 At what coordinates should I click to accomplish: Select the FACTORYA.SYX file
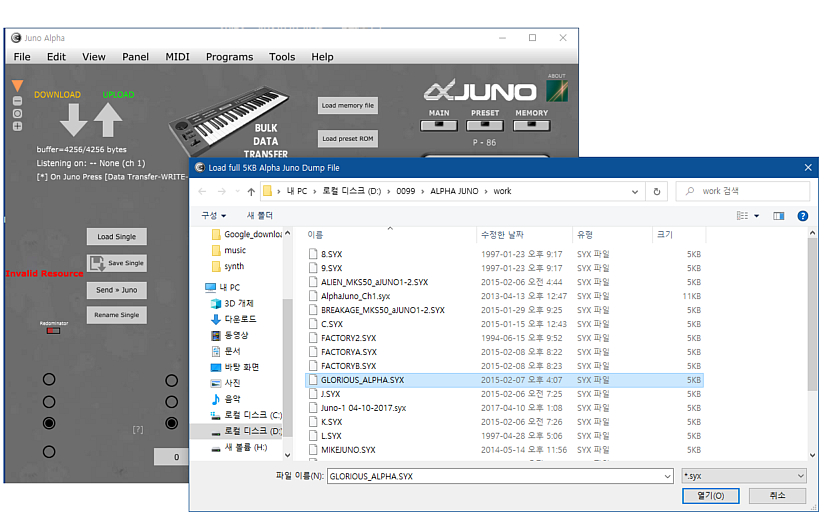(x=349, y=352)
